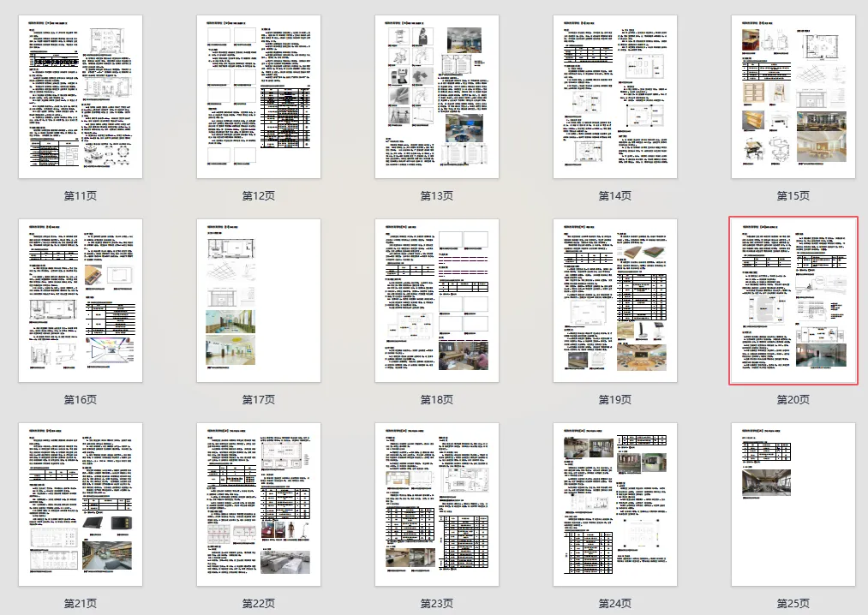Image resolution: width=868 pixels, height=615 pixels.
Task: Pick the page 23 thumbnail
Action: 436,505
